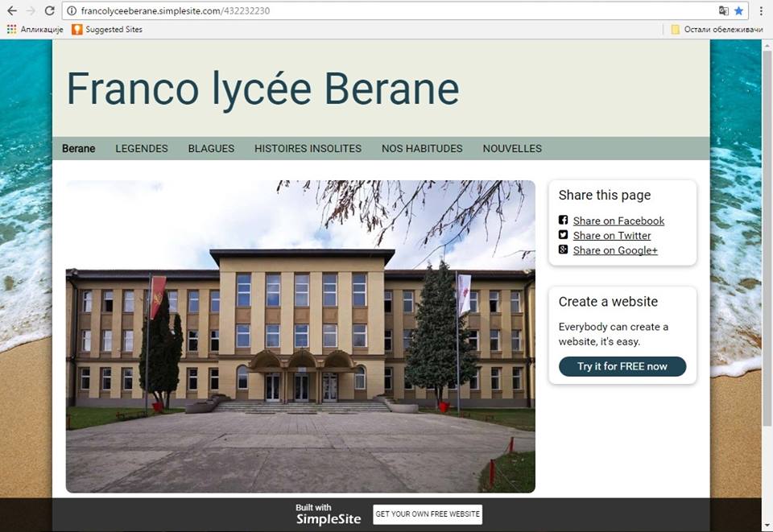The height and width of the screenshot is (532, 773).
Task: Open the Apps grid in bookmarks bar
Action: point(11,29)
